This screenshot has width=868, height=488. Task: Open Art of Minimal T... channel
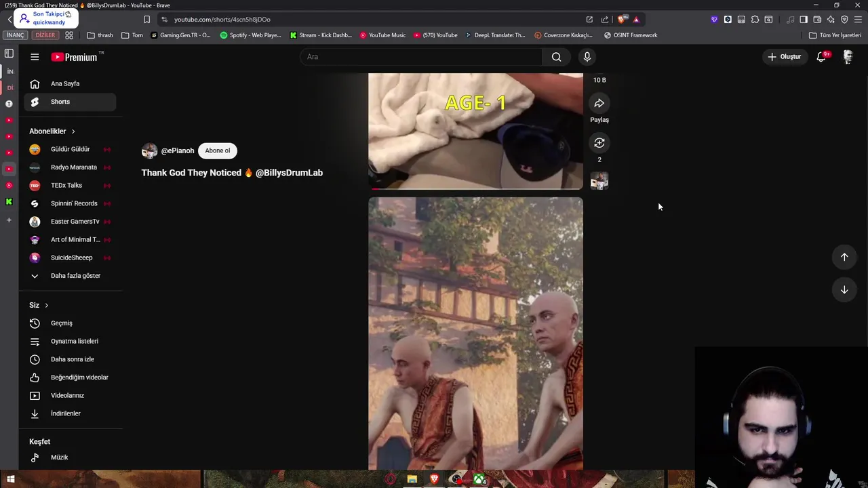click(x=70, y=239)
